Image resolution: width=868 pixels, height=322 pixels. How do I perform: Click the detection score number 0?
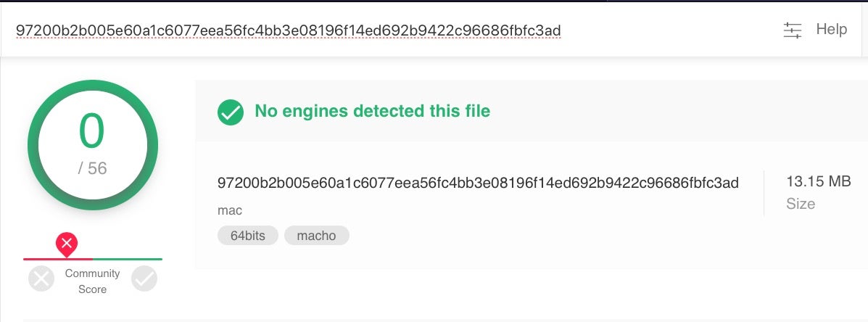coord(92,133)
